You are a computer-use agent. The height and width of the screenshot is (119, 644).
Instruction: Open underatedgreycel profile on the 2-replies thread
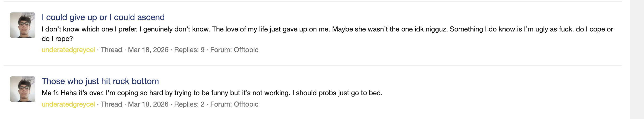tap(68, 104)
